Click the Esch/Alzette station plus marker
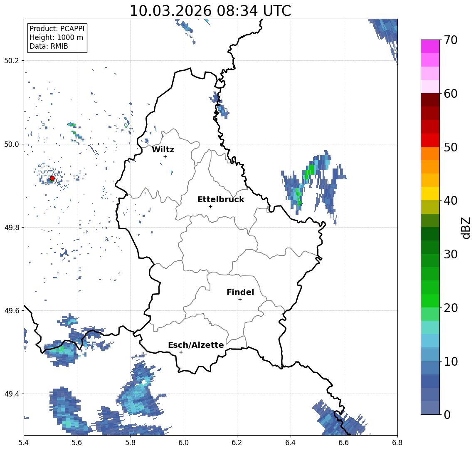 pyautogui.click(x=181, y=352)
